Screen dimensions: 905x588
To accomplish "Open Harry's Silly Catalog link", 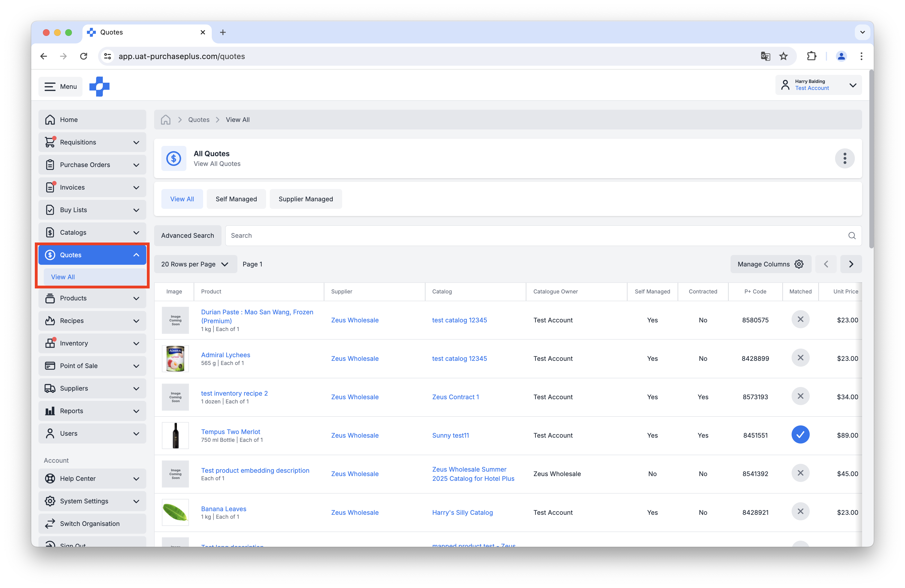I will click(462, 512).
